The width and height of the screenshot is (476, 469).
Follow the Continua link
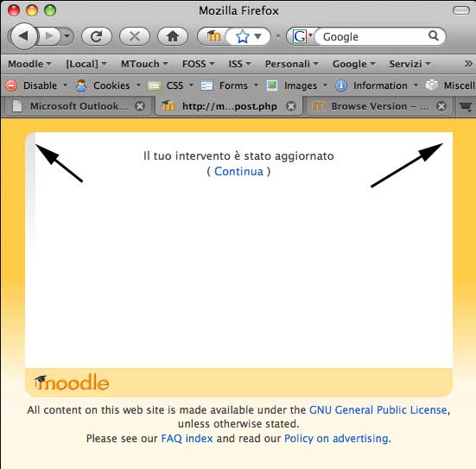pyautogui.click(x=238, y=172)
